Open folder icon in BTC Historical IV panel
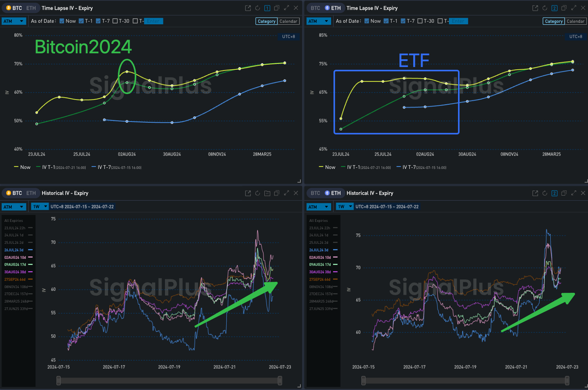 point(267,193)
